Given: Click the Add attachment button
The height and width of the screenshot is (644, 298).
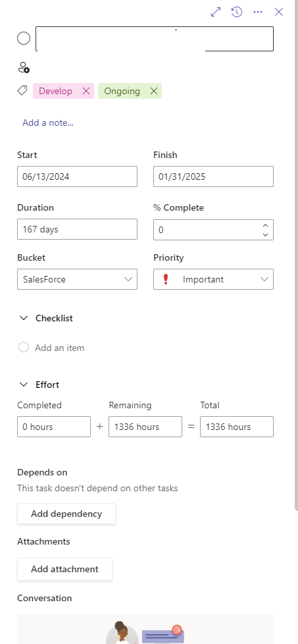Looking at the screenshot, I should (x=65, y=569).
